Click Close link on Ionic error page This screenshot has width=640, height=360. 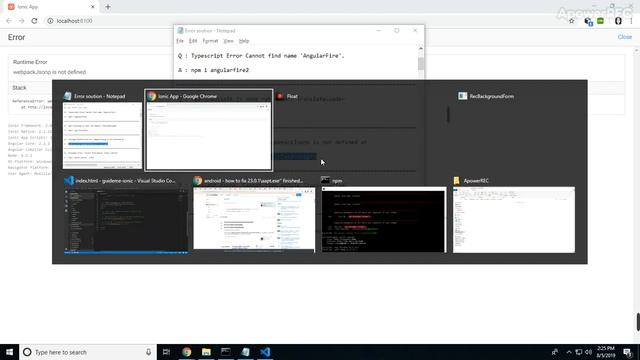coord(624,37)
